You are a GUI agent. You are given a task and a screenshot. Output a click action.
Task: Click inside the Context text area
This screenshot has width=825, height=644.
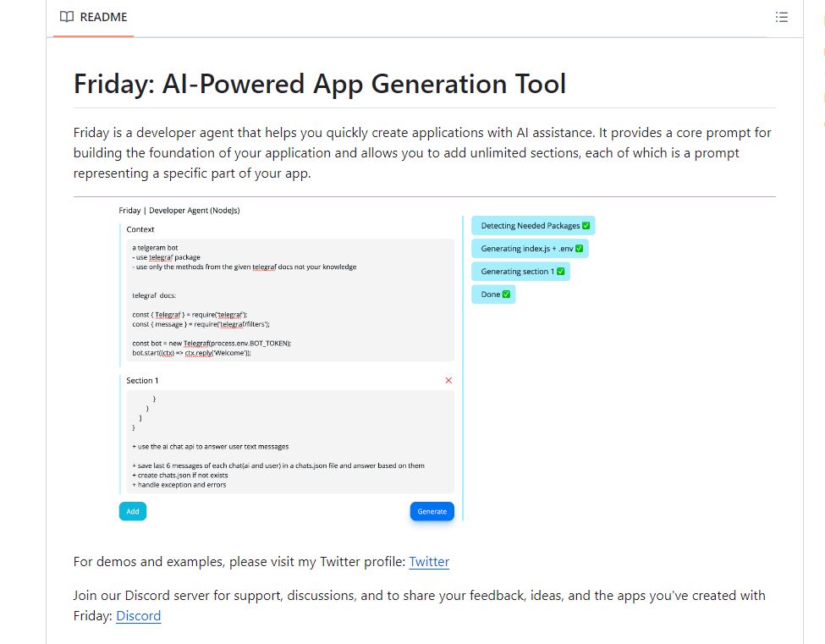[288, 300]
